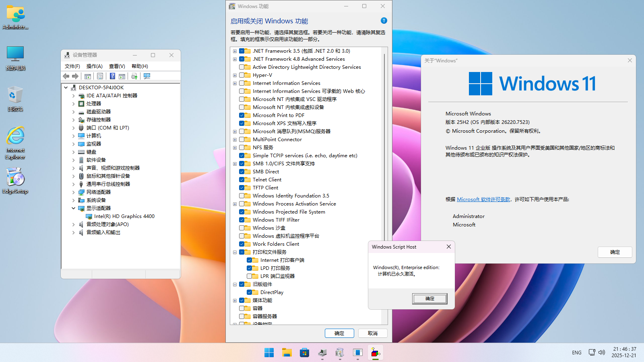Screen dimensions: 644x362
Task: Open the Windows Start button on taskbar
Action: [269, 353]
